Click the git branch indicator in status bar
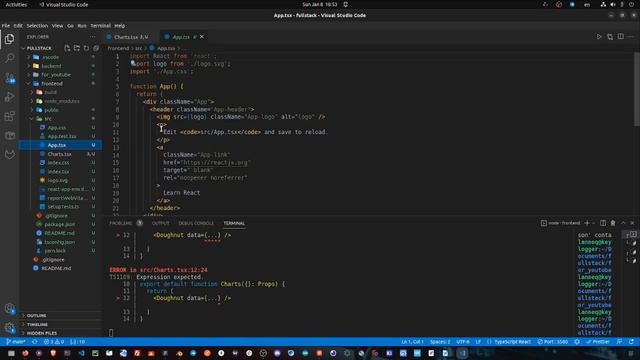The width and height of the screenshot is (640, 360). [16, 342]
